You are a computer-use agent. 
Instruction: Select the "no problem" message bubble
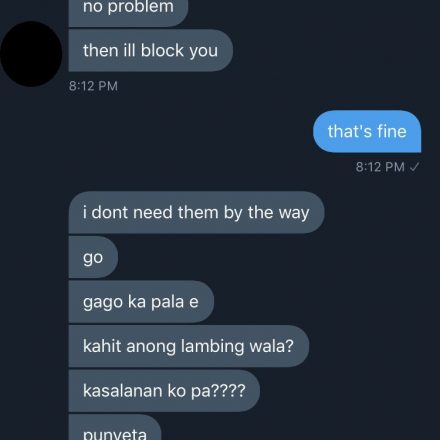pyautogui.click(x=128, y=12)
